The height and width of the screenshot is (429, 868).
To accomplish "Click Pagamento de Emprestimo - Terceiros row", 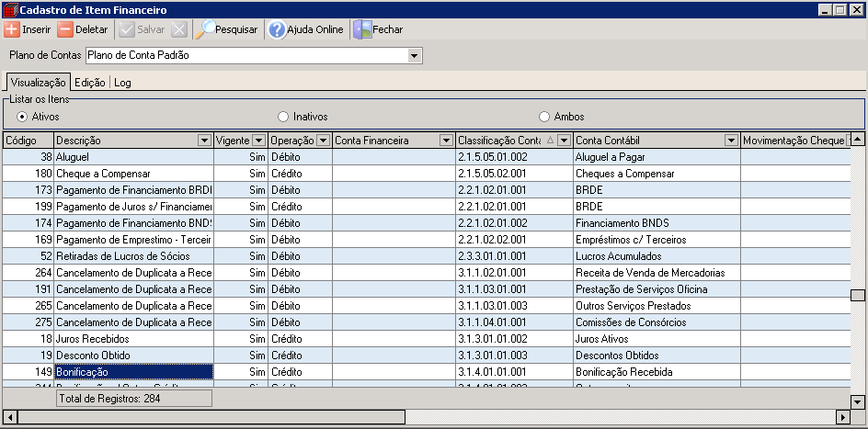I will click(x=427, y=240).
